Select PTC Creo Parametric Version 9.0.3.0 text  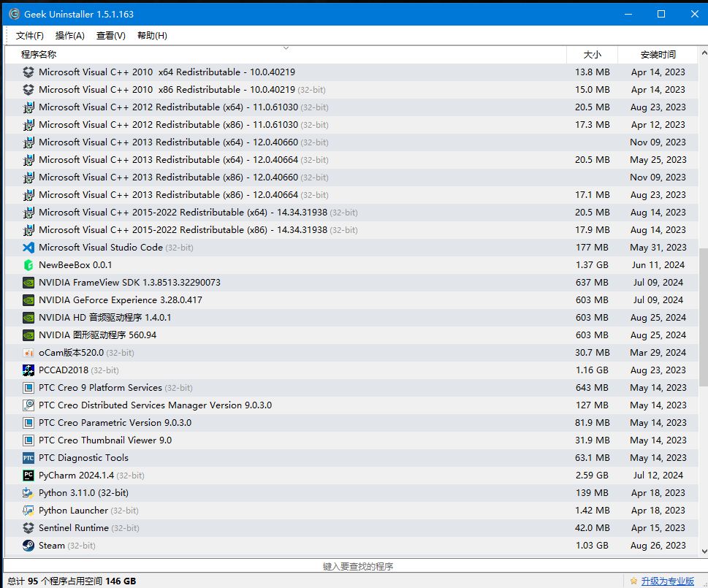pyautogui.click(x=115, y=423)
